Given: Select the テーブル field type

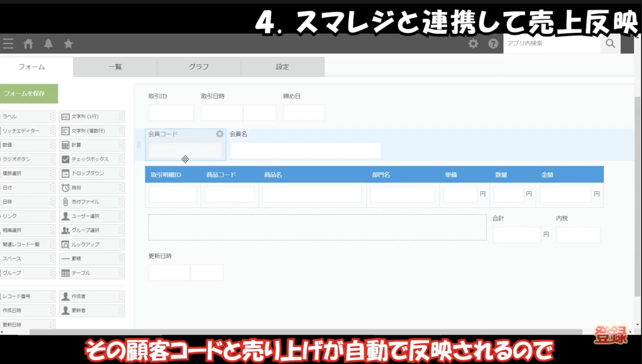Looking at the screenshot, I should coord(91,273).
